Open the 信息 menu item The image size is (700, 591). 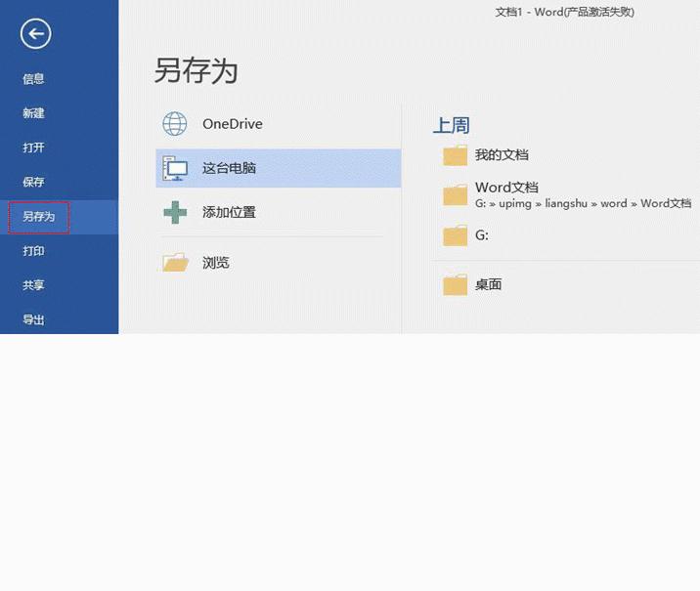(x=33, y=79)
